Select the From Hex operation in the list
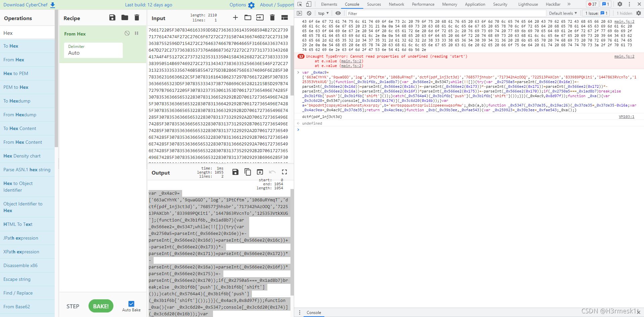This screenshot has width=644, height=317. coord(27,60)
